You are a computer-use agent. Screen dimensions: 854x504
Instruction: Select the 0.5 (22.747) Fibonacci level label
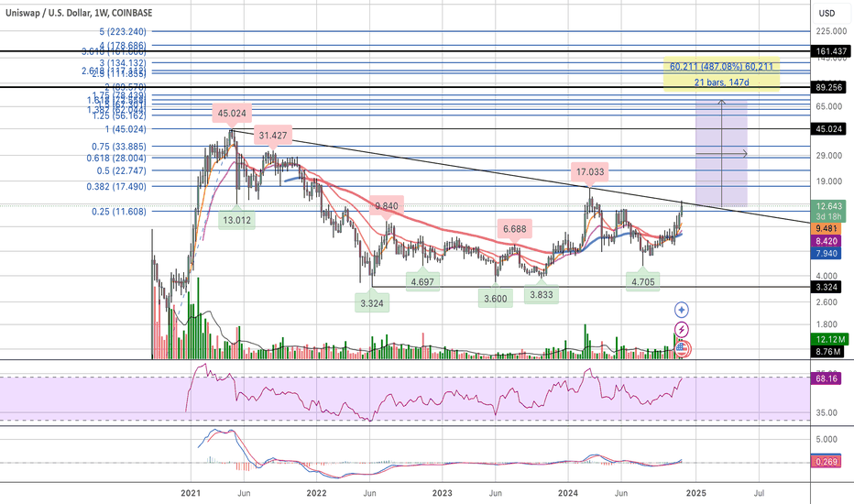coord(122,170)
